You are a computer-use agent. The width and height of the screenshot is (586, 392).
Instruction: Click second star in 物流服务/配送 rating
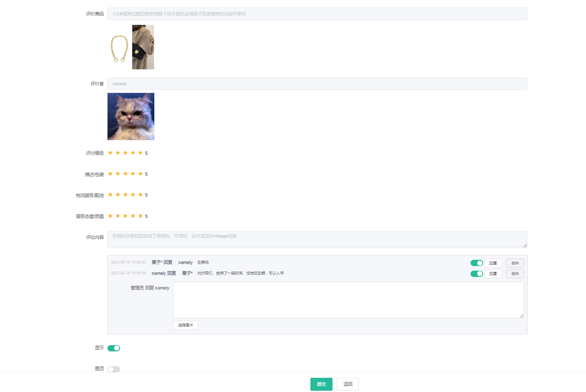tap(118, 195)
